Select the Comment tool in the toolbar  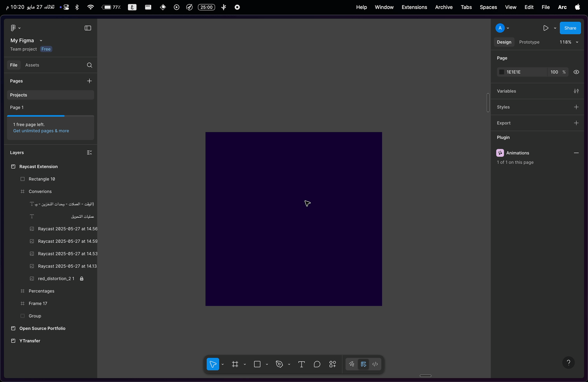pos(317,364)
